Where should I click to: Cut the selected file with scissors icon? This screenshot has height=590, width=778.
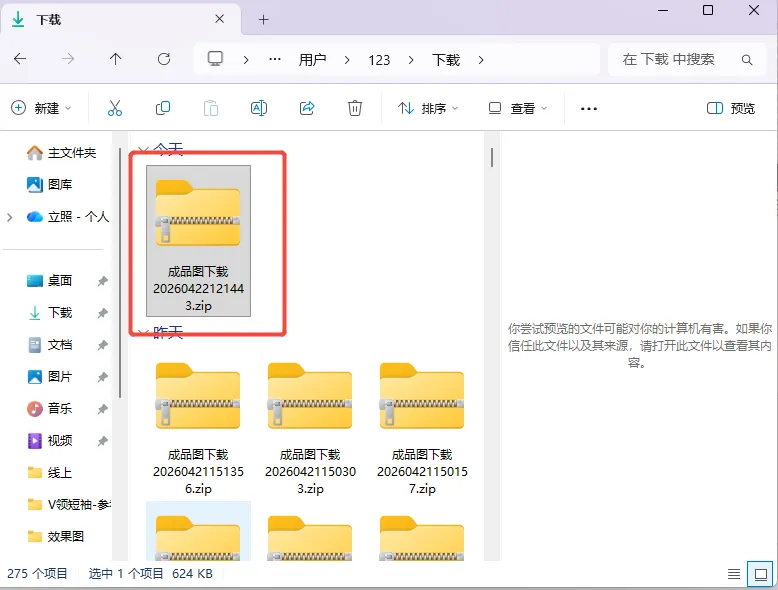click(x=115, y=108)
